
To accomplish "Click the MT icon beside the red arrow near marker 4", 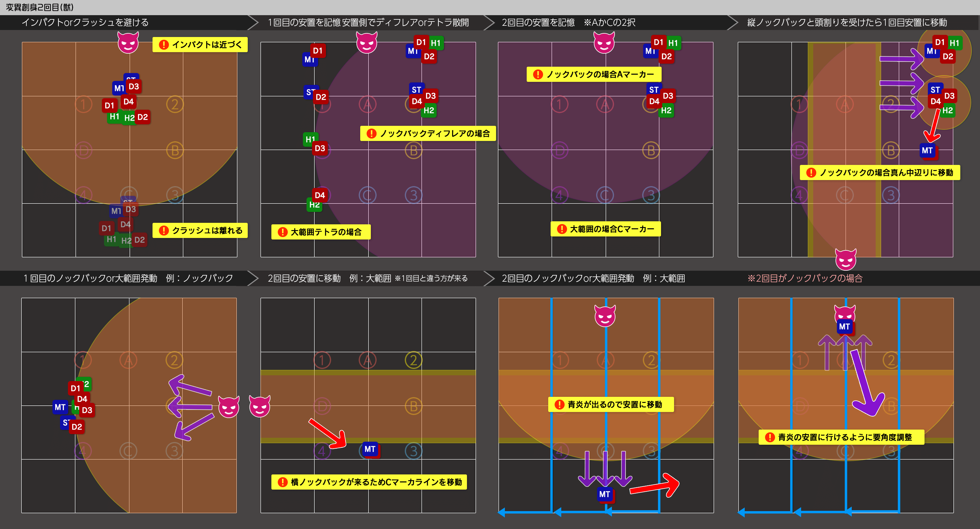I will [x=369, y=449].
